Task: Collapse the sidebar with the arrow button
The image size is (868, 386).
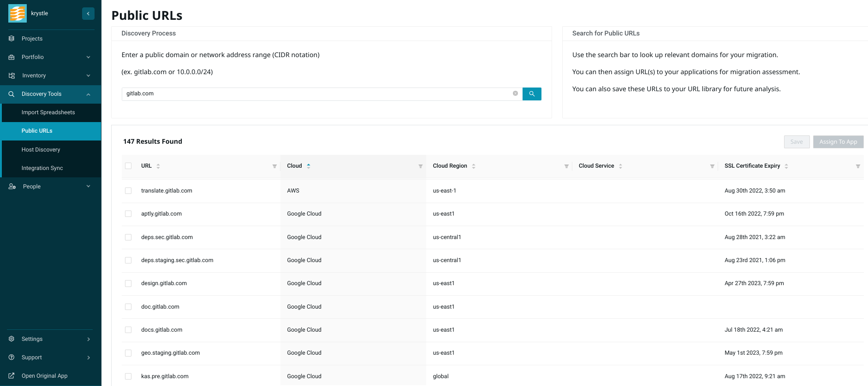Action: click(88, 13)
